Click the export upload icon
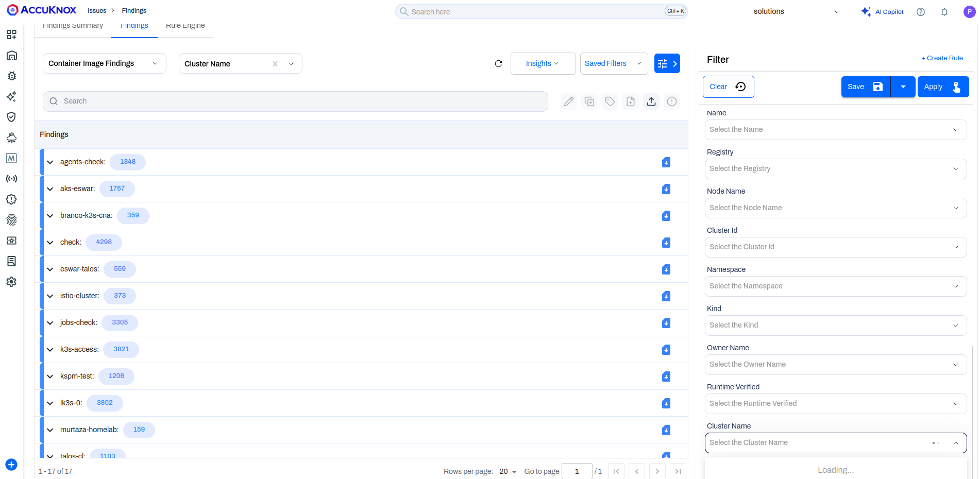This screenshot has height=479, width=980. 651,101
